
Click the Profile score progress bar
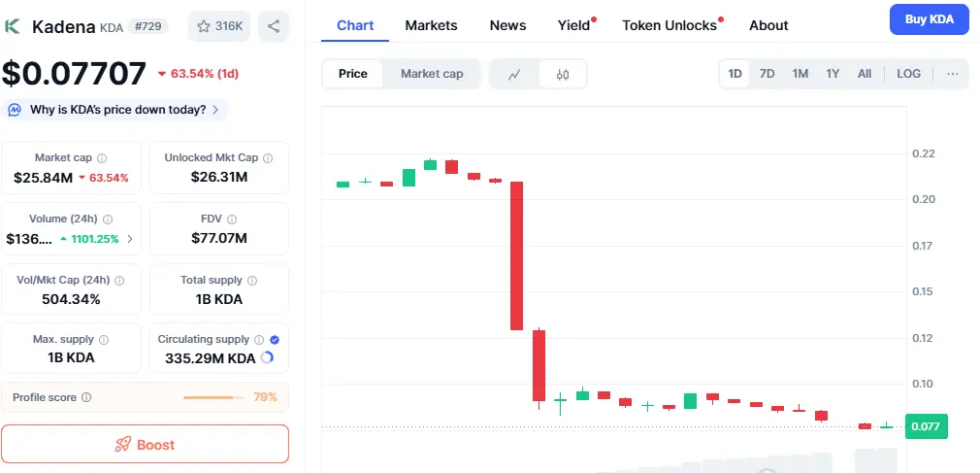[213, 397]
